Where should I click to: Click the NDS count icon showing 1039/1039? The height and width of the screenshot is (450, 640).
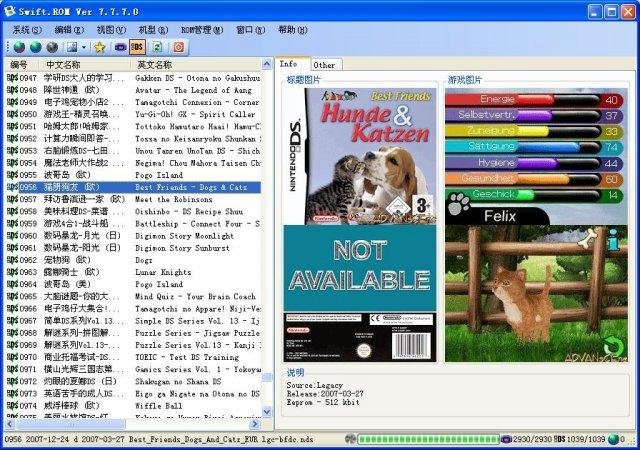tap(560, 439)
